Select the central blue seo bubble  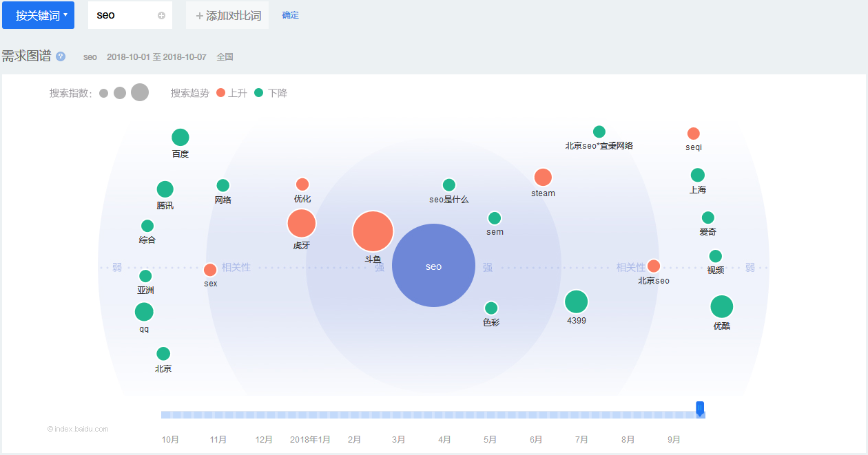433,266
